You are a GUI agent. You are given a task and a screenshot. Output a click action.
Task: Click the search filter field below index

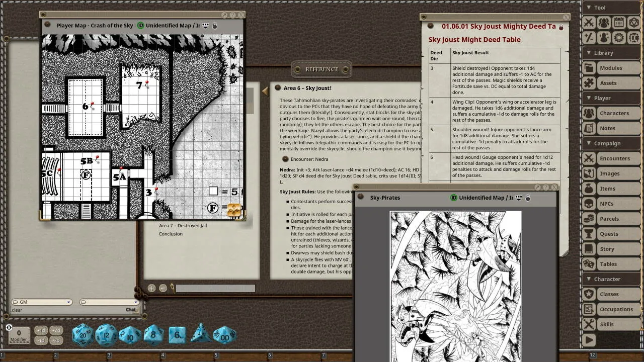click(x=215, y=288)
